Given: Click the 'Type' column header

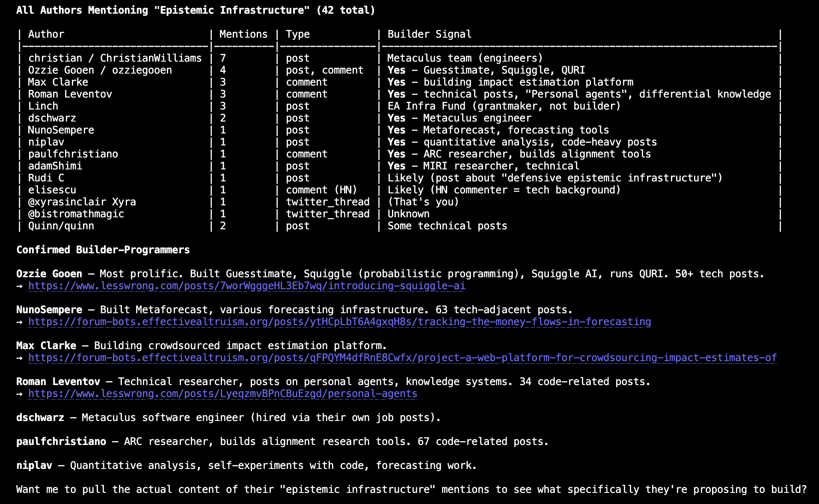Looking at the screenshot, I should [x=298, y=34].
